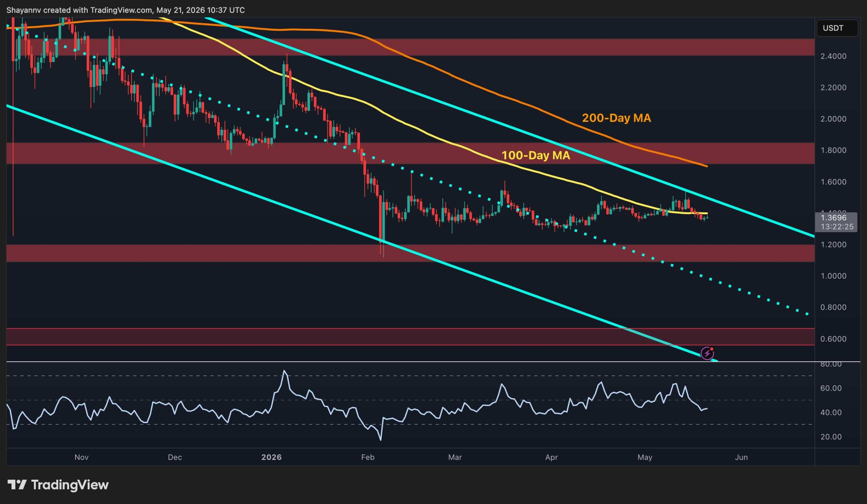Viewport: 867px width, 504px height.
Task: Open the USDT currency selector
Action: (x=837, y=28)
